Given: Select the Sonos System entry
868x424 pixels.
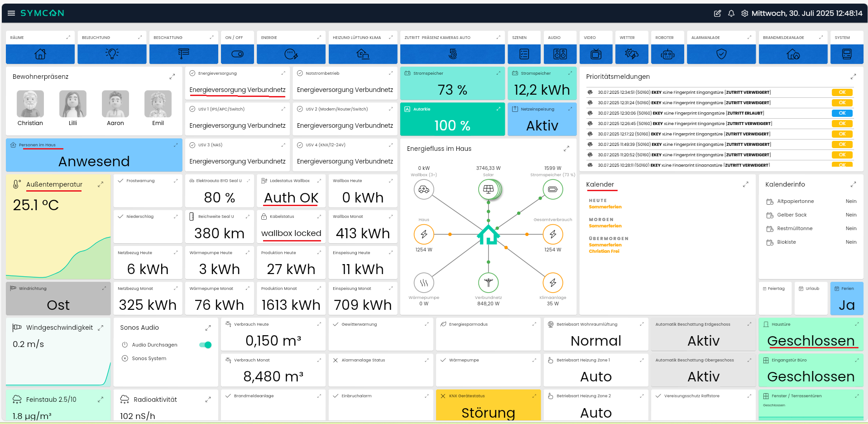Looking at the screenshot, I should [x=149, y=358].
